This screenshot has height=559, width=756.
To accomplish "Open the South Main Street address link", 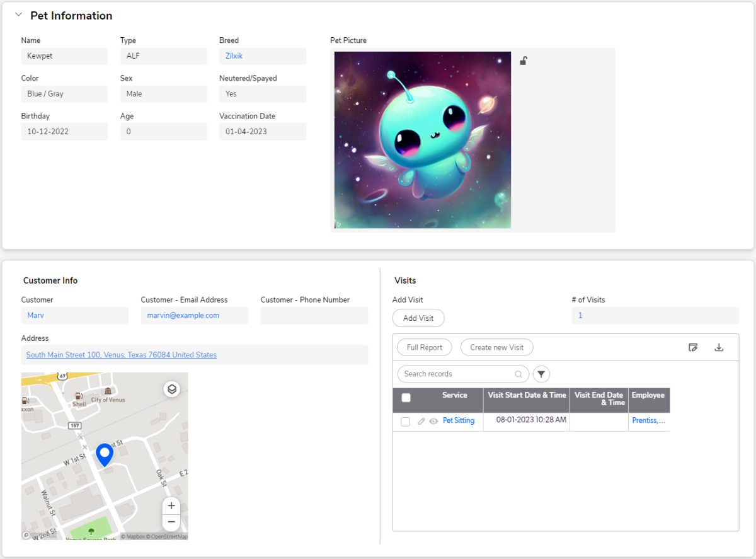I will 122,355.
